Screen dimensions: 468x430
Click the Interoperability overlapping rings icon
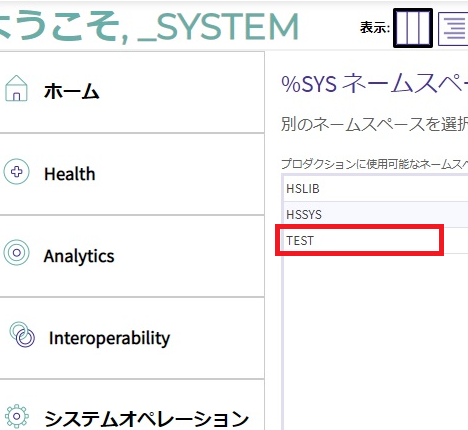(22, 335)
